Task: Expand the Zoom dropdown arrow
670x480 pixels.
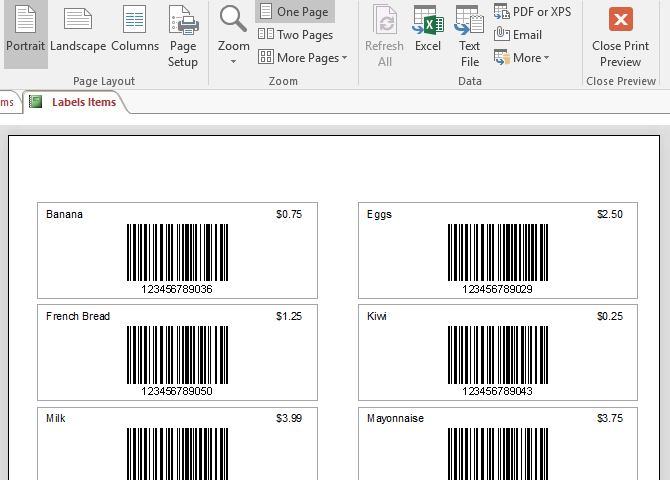Action: point(233,62)
